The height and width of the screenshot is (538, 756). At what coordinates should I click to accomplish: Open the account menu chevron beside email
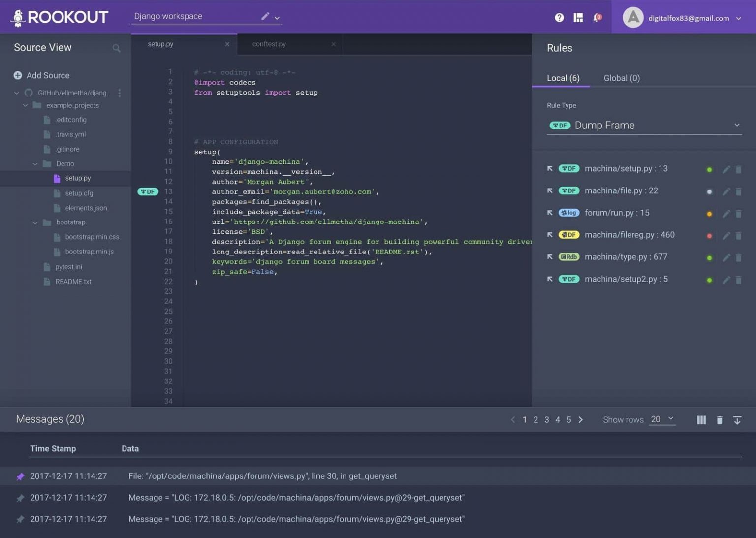[738, 18]
